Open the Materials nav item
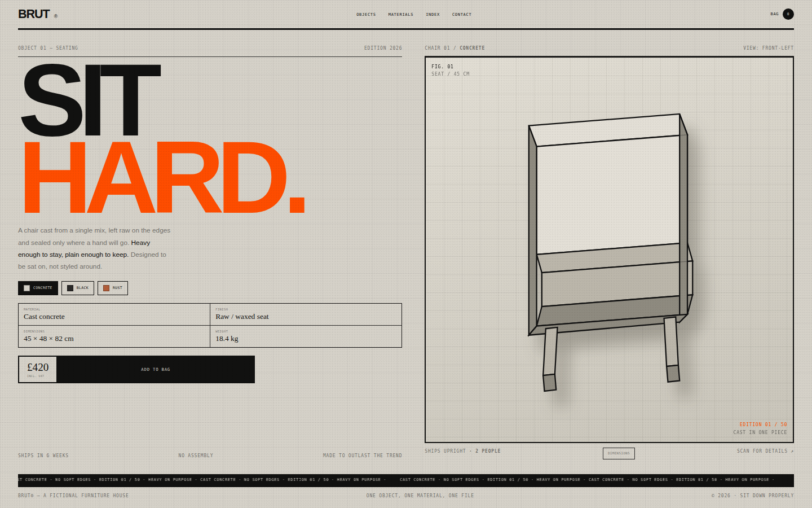This screenshot has height=508, width=812. click(400, 15)
